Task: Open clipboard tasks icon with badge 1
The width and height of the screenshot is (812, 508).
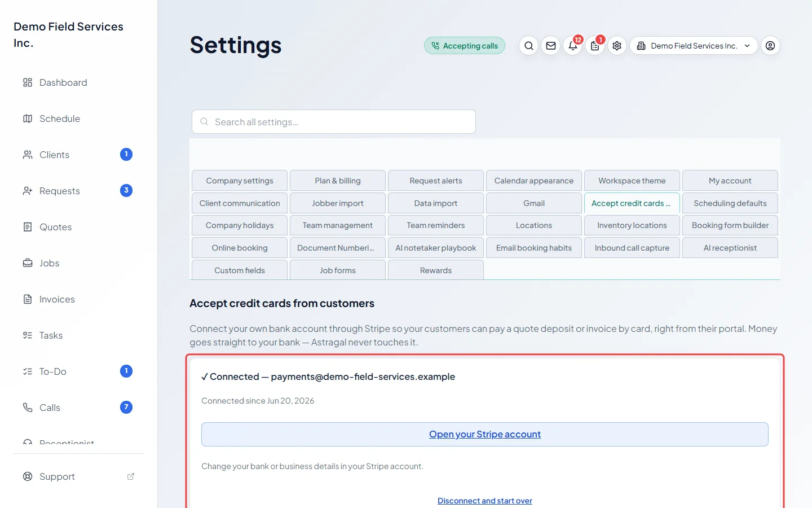Action: (595, 46)
